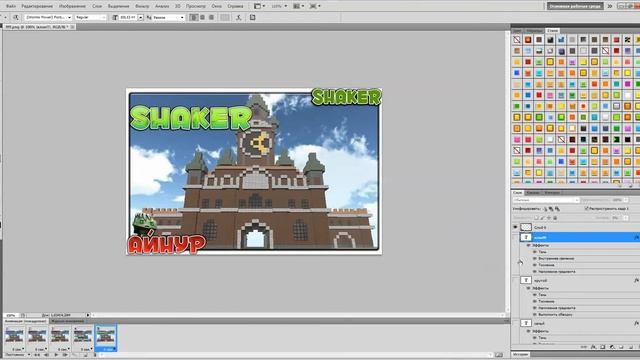Click the add layer mask icon

coord(602,347)
